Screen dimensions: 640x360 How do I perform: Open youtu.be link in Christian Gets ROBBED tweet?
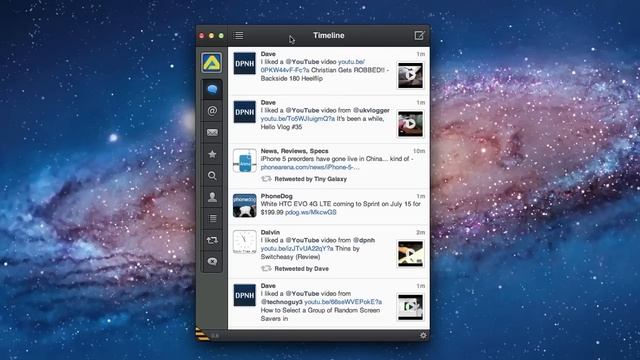point(312,66)
